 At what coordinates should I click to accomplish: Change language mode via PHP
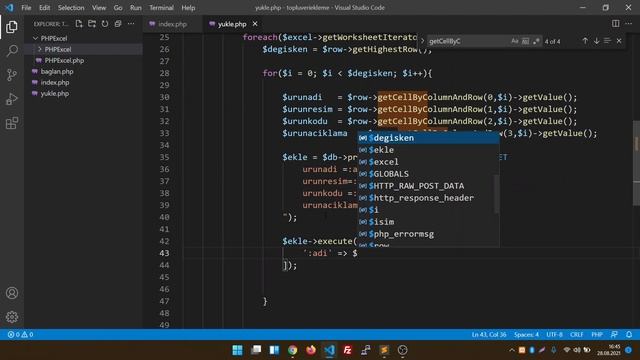coord(597,335)
